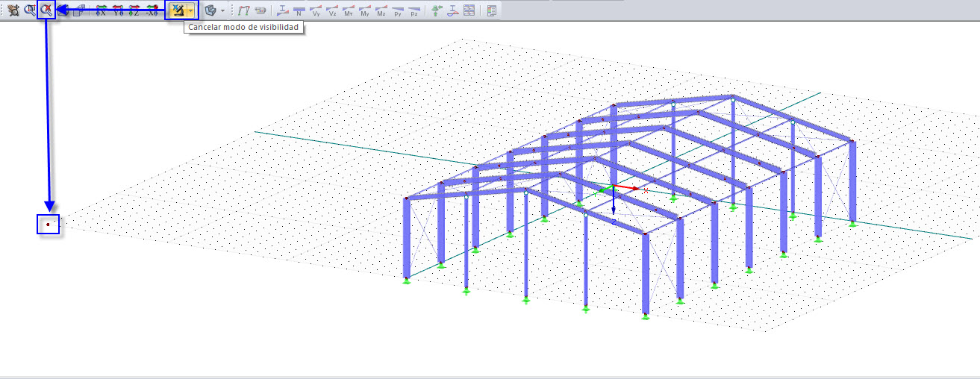980x379 pixels.
Task: Open the results table grid icon
Action: coord(469,10)
